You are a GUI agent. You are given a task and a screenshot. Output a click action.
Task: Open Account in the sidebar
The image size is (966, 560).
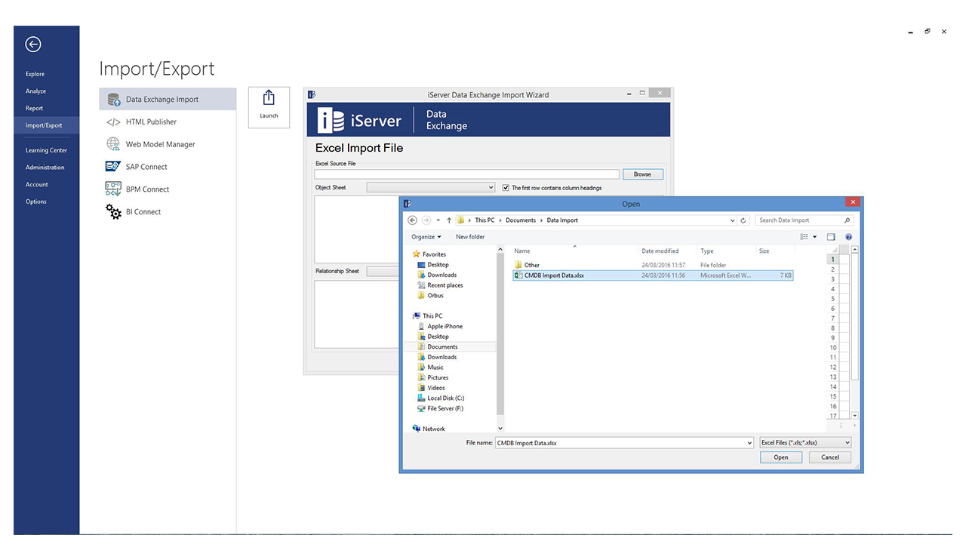click(37, 184)
